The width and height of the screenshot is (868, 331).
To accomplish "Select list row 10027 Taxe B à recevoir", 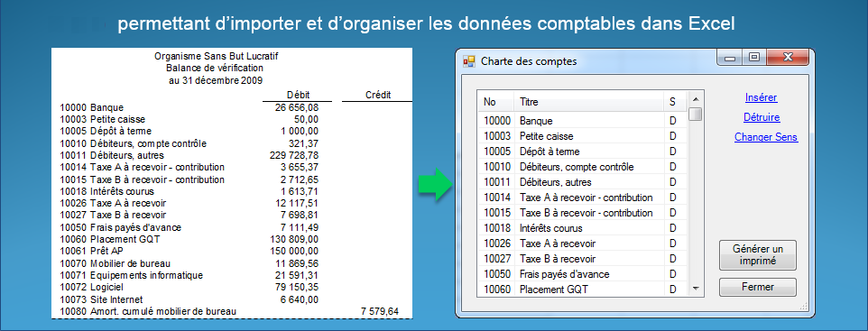I will [x=582, y=259].
